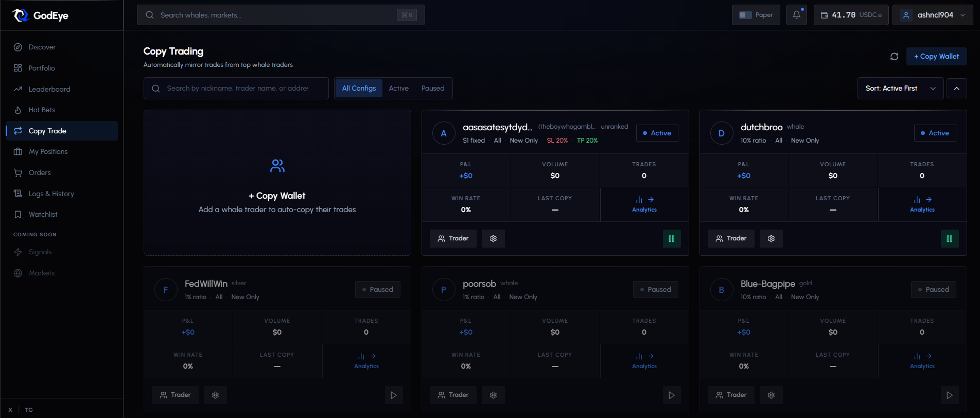Toggle Active status on dutchbroo

[x=935, y=133]
